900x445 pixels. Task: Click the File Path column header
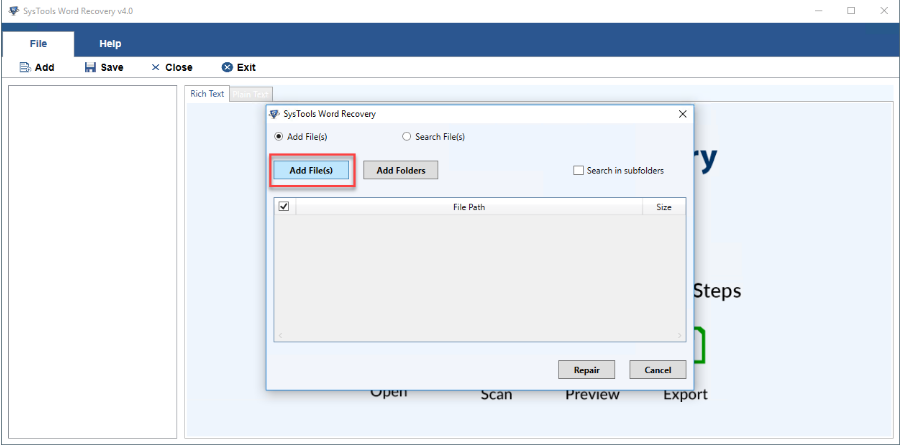[469, 207]
